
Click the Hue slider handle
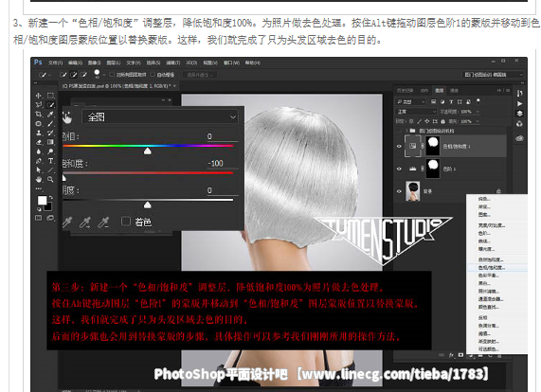[x=148, y=151]
